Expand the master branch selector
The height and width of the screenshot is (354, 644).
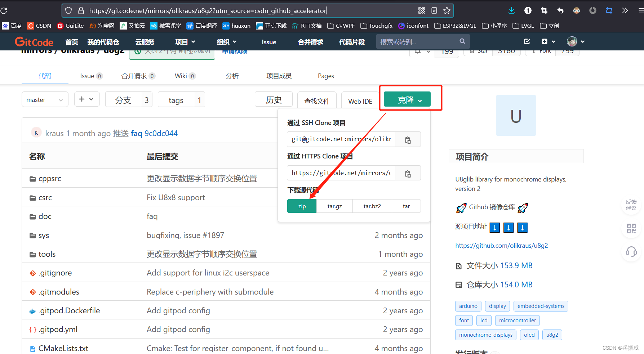(x=45, y=99)
